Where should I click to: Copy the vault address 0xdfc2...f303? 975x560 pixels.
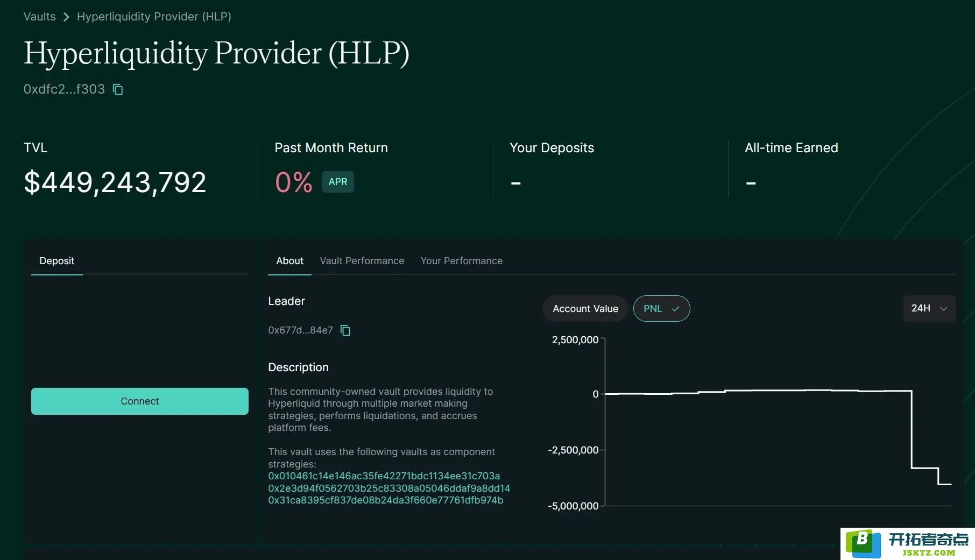pyautogui.click(x=118, y=89)
